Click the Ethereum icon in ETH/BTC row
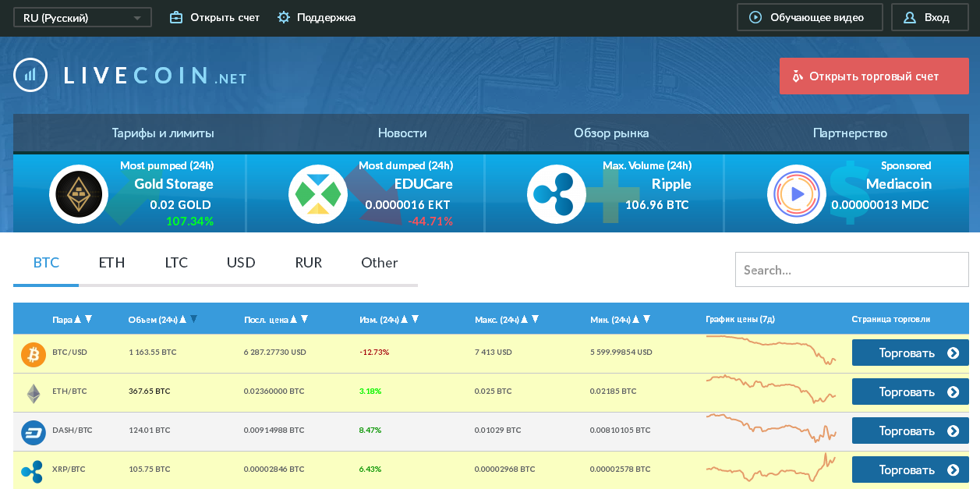The height and width of the screenshot is (489, 980). [x=34, y=393]
